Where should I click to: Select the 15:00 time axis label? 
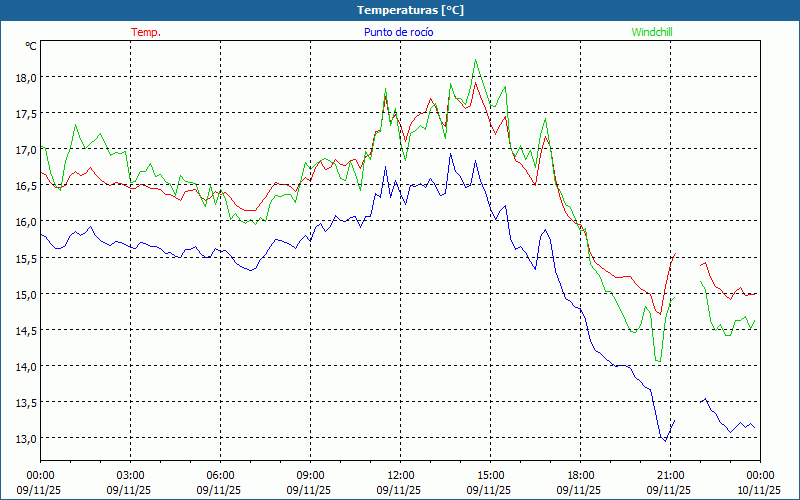(x=490, y=475)
